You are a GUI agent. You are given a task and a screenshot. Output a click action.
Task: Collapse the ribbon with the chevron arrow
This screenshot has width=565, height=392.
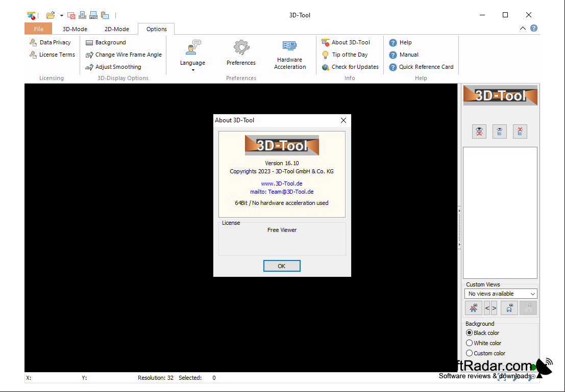(523, 28)
